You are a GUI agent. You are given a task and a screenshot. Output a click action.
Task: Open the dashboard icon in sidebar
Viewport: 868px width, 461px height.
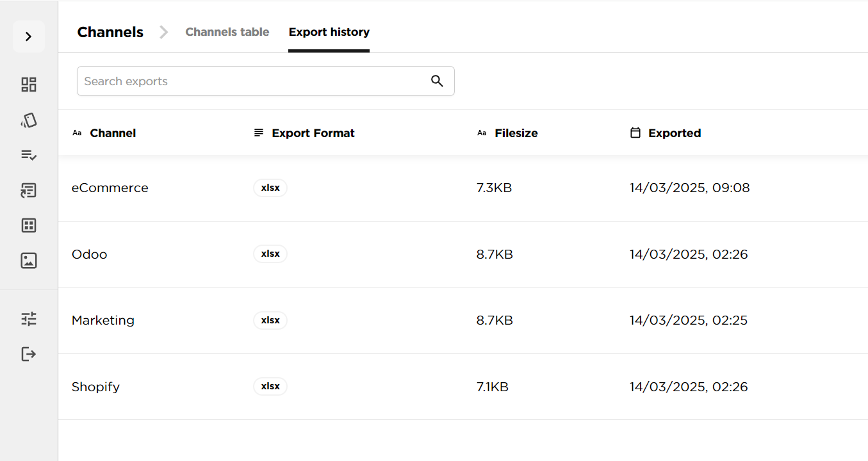(x=29, y=85)
